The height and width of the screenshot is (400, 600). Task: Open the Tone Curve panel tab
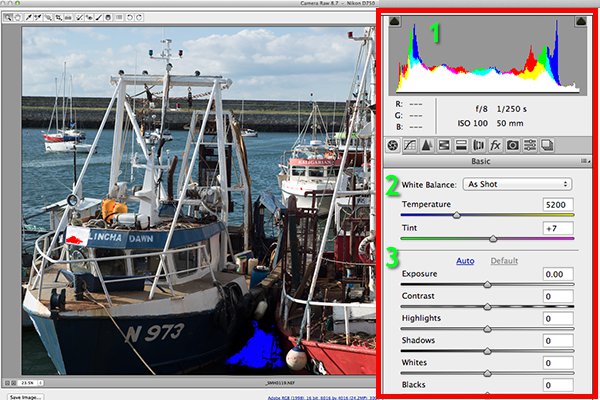411,145
